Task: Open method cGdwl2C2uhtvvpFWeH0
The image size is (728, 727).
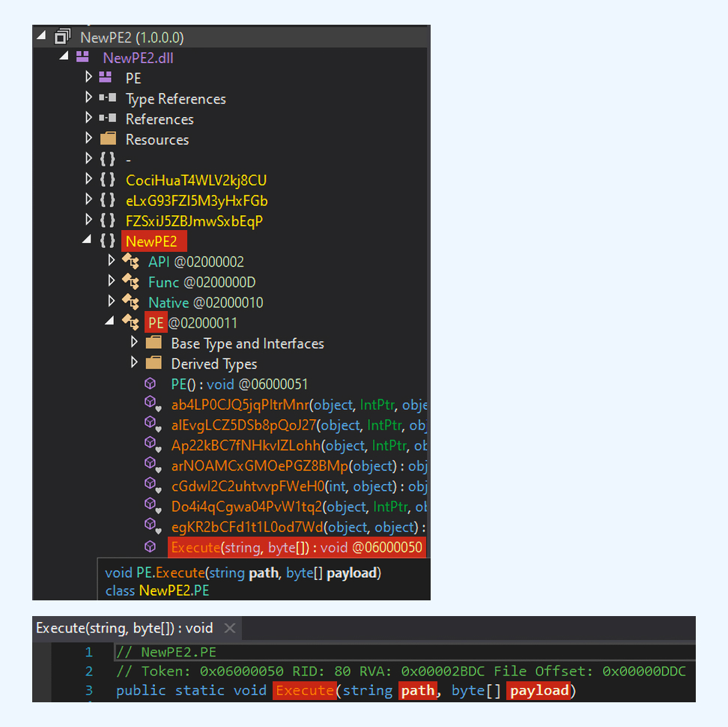Action: click(299, 486)
